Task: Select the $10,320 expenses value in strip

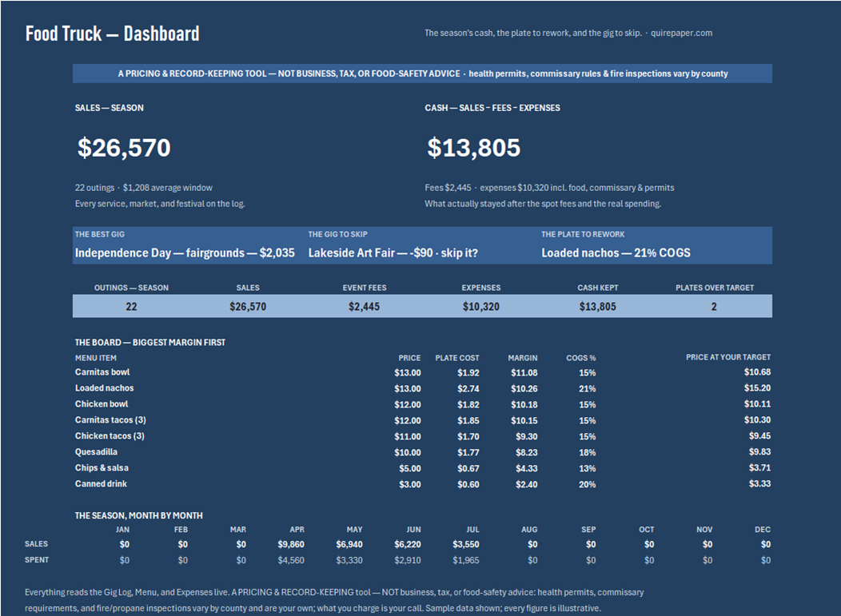Action: click(x=481, y=307)
